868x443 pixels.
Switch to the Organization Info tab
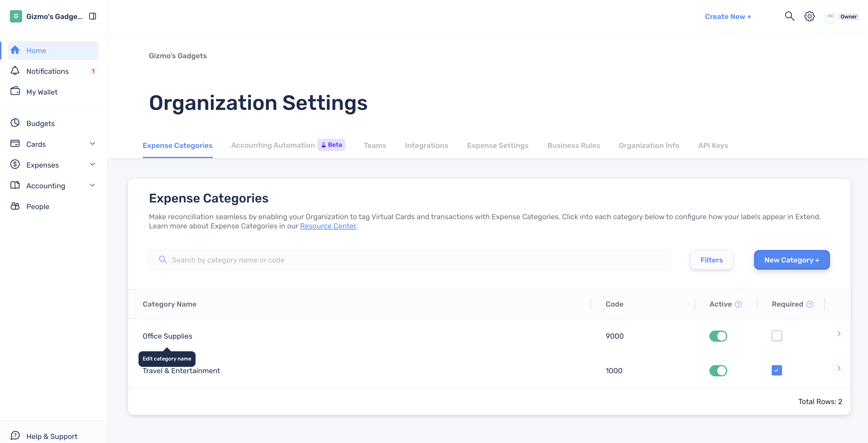point(649,146)
